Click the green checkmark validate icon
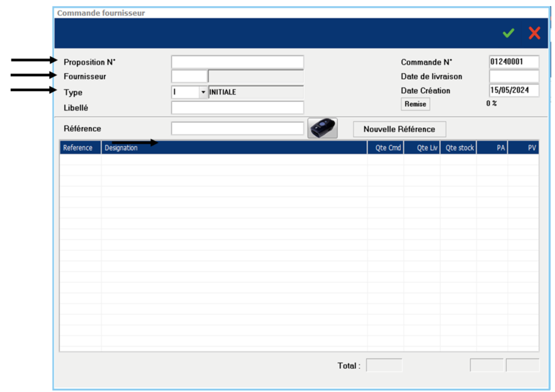 [x=508, y=33]
